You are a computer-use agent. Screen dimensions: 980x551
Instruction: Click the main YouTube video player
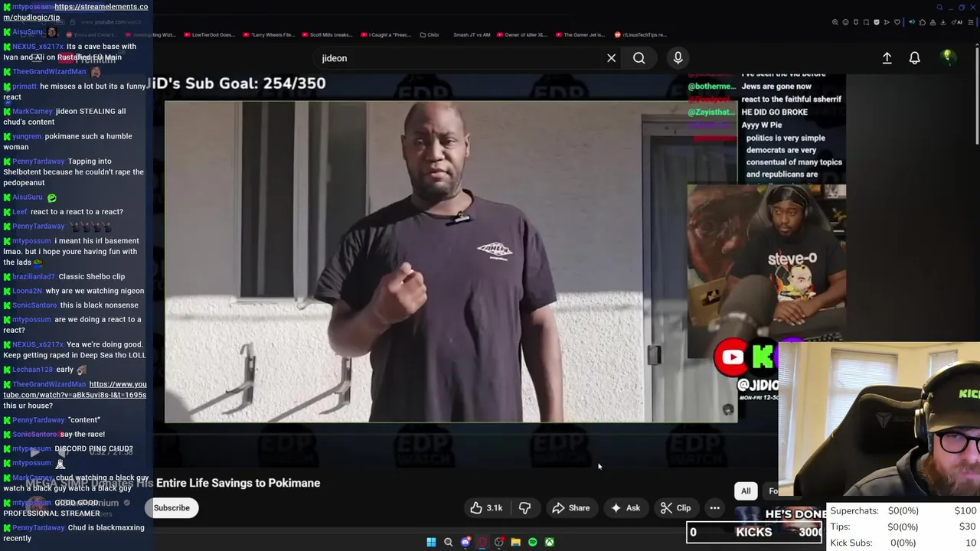point(451,262)
